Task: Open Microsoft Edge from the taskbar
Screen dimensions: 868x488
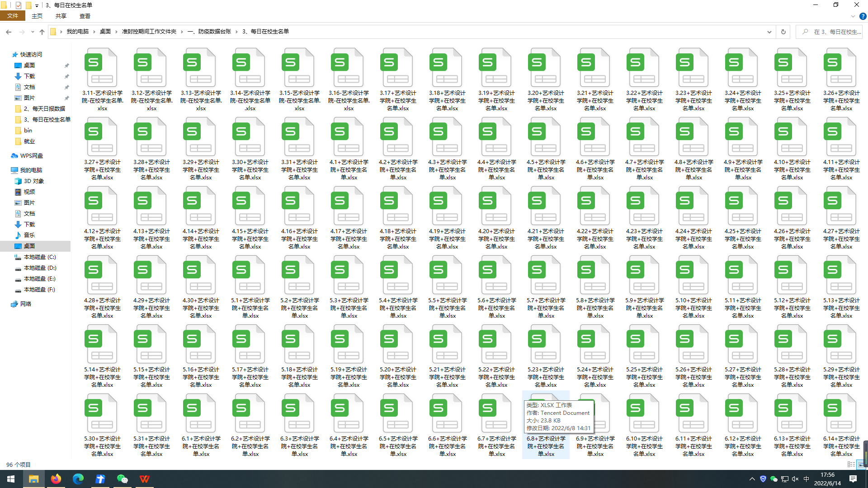Action: 78,479
